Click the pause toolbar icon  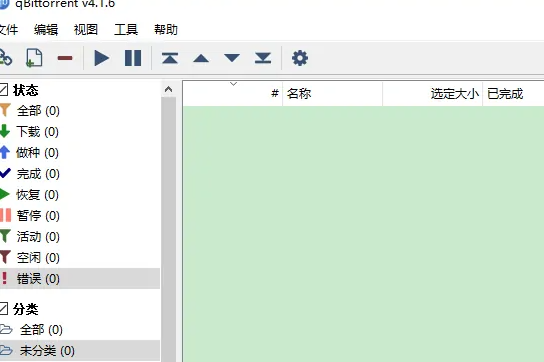click(133, 58)
